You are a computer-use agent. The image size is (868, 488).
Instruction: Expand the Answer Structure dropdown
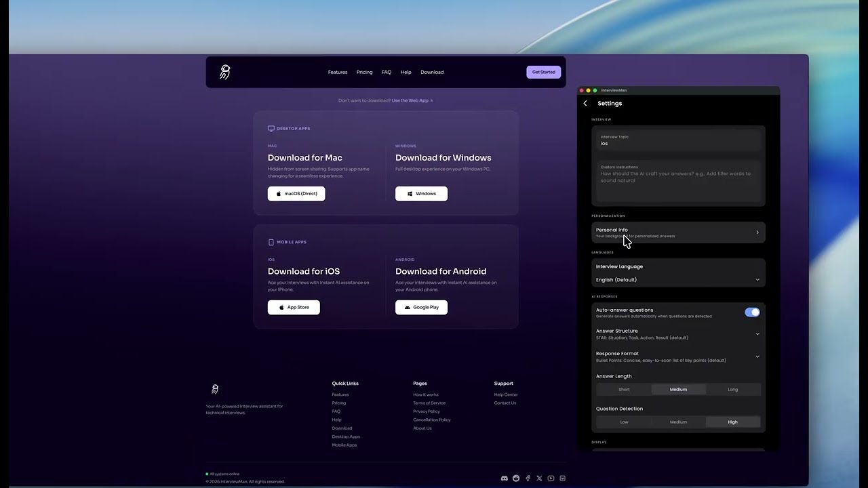(678, 333)
